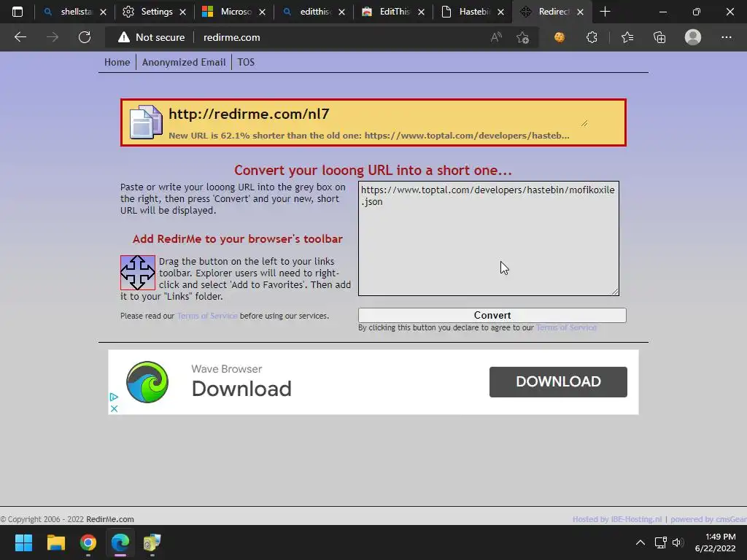Open the Windows Start menu
The width and height of the screenshot is (747, 560).
[x=23, y=542]
